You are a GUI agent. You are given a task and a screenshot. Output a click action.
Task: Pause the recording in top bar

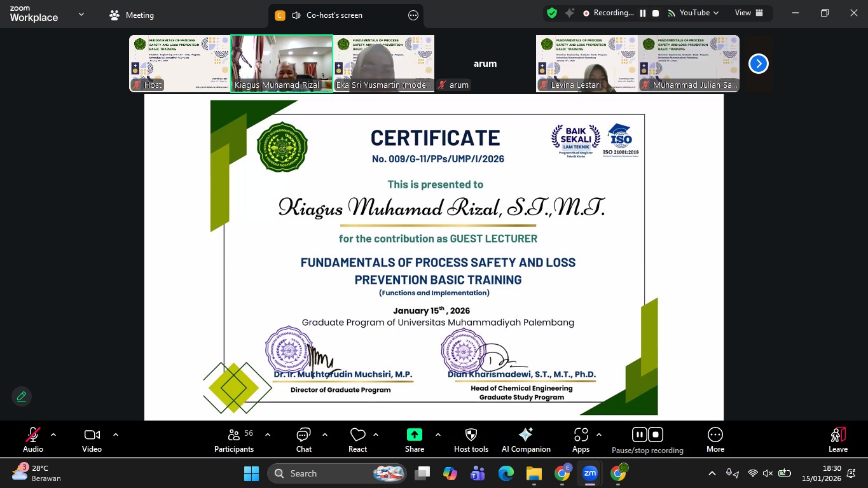(x=643, y=13)
